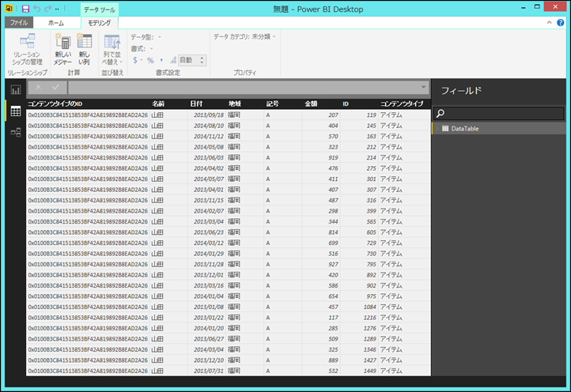Click the date cell 2013/11/15
This screenshot has height=392, width=571.
(x=209, y=200)
